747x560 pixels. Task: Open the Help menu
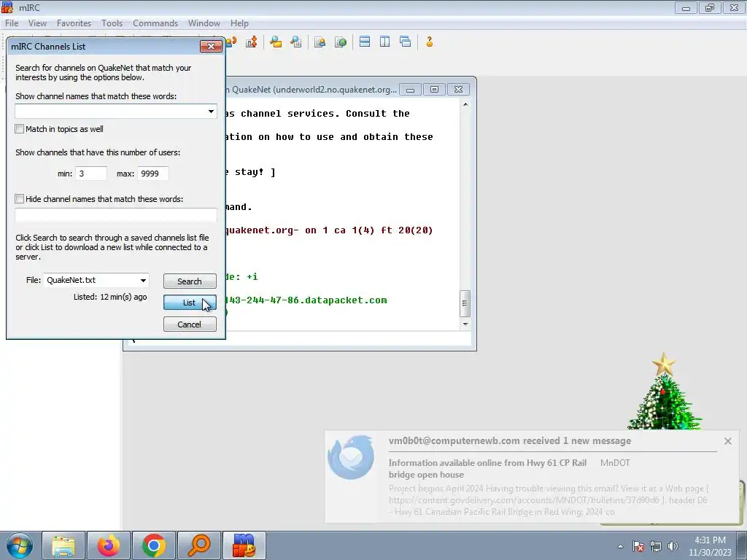[239, 23]
